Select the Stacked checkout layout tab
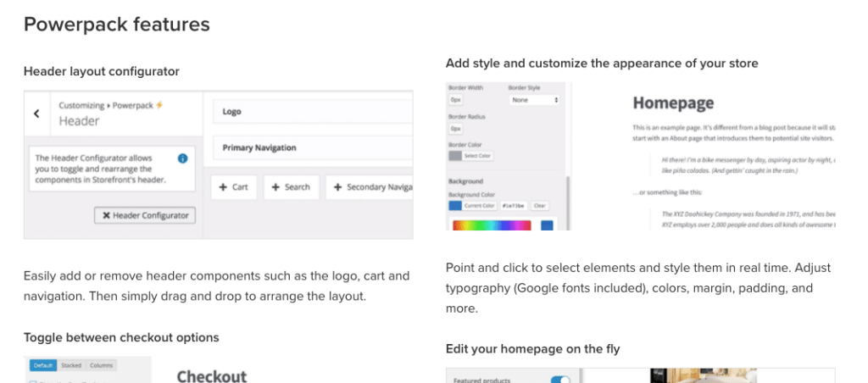The width and height of the screenshot is (868, 383). click(71, 365)
